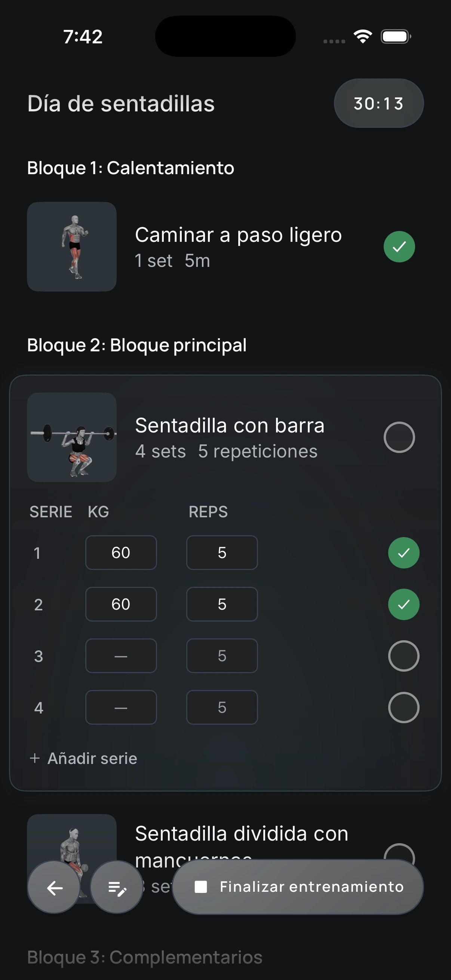Tap the Wi-Fi status icon

[362, 37]
